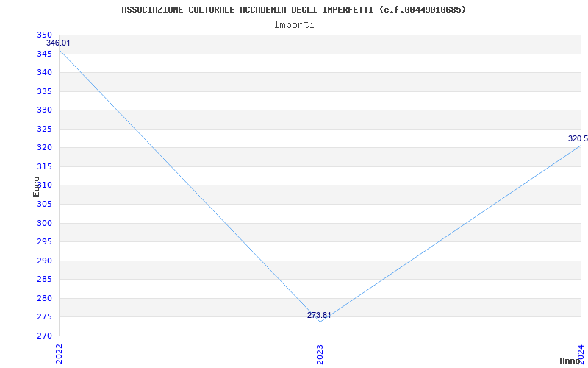
Task: Click the 2022 x-axis label
Action: (60, 354)
